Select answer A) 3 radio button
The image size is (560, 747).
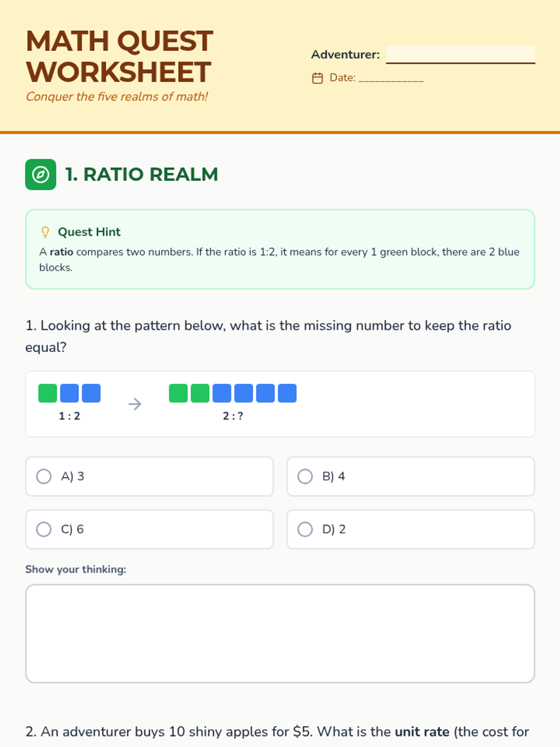click(44, 476)
